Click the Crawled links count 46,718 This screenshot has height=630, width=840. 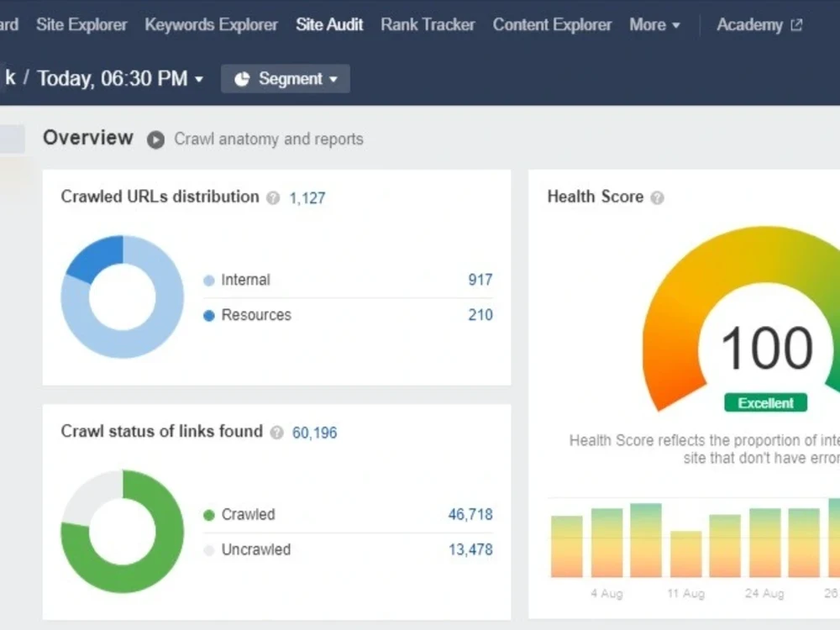[x=470, y=514]
